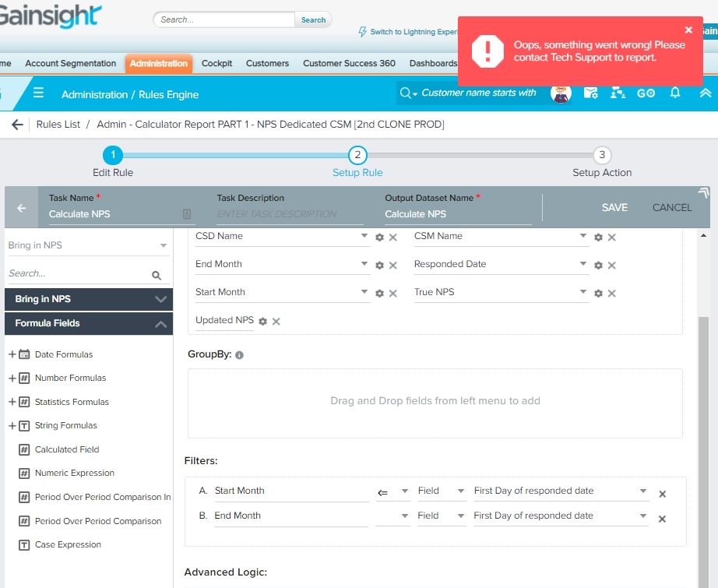Click the user avatar icon
718x588 pixels.
[561, 94]
